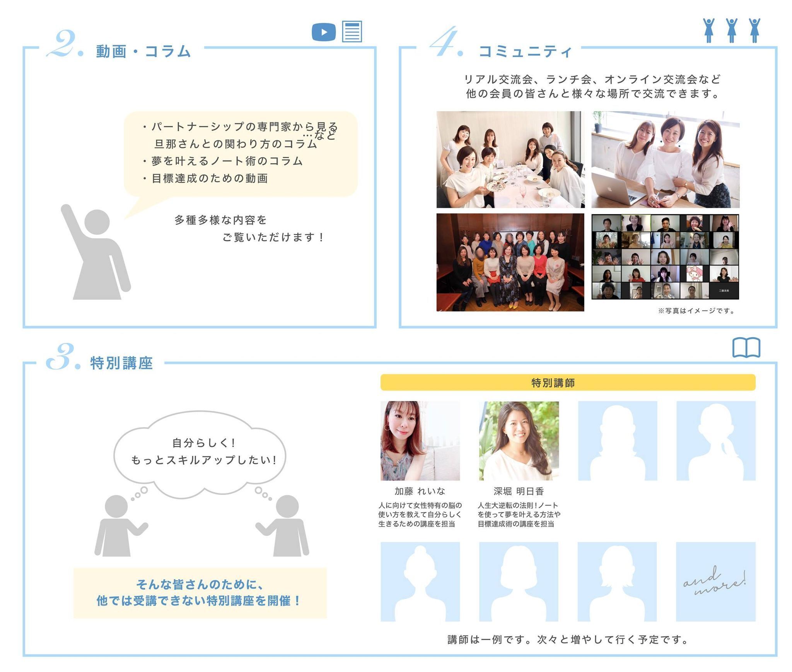The image size is (792, 672).
Task: Open the restaurant lunch group photo
Action: [x=510, y=159]
